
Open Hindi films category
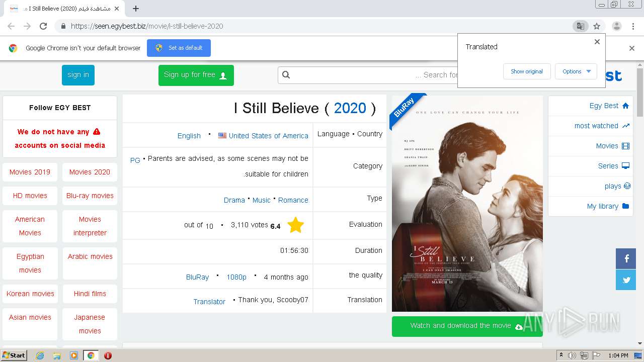tap(90, 294)
